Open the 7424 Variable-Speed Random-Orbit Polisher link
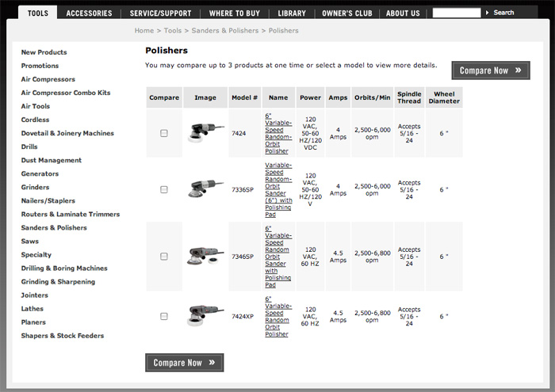Image resolution: width=555 pixels, height=392 pixels. pyautogui.click(x=278, y=134)
